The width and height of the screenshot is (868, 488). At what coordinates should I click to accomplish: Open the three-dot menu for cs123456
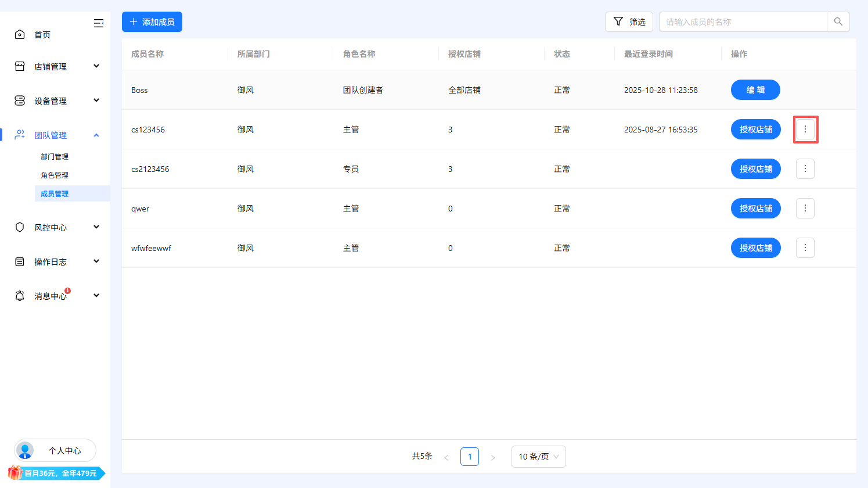click(805, 129)
